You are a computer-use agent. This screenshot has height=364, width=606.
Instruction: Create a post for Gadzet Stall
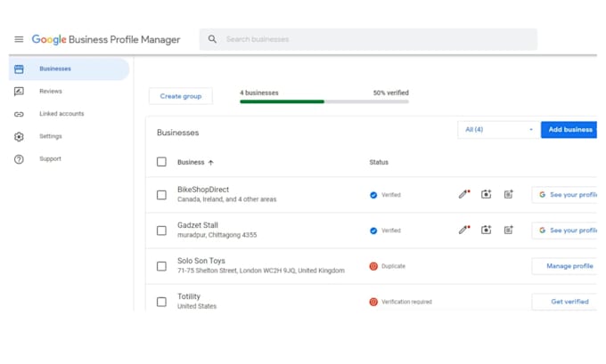(x=509, y=230)
